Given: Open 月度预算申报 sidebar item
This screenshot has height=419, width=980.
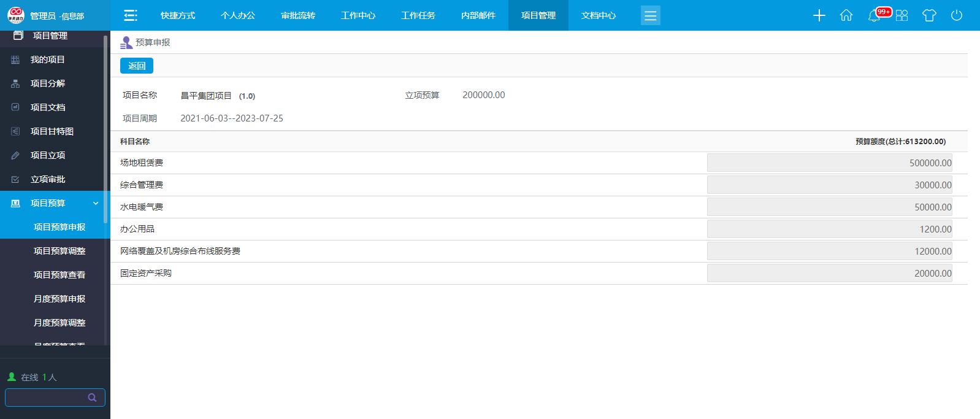Looking at the screenshot, I should (59, 299).
